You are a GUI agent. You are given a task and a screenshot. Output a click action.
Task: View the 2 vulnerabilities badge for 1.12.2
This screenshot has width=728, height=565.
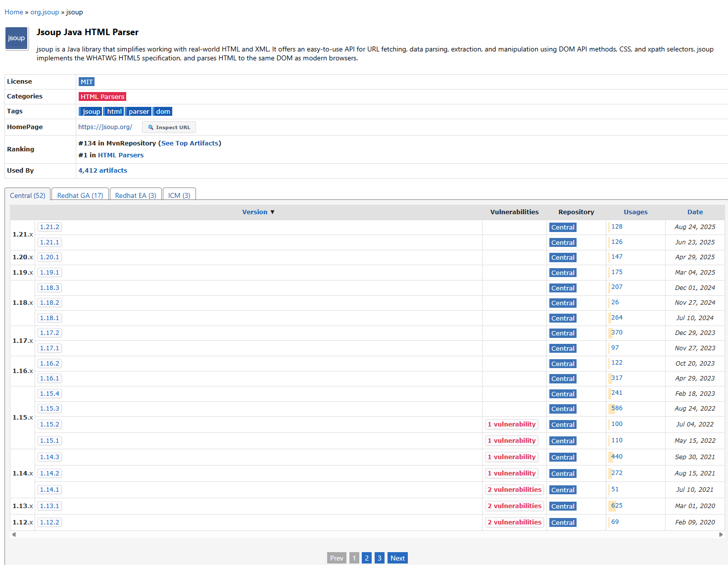515,522
